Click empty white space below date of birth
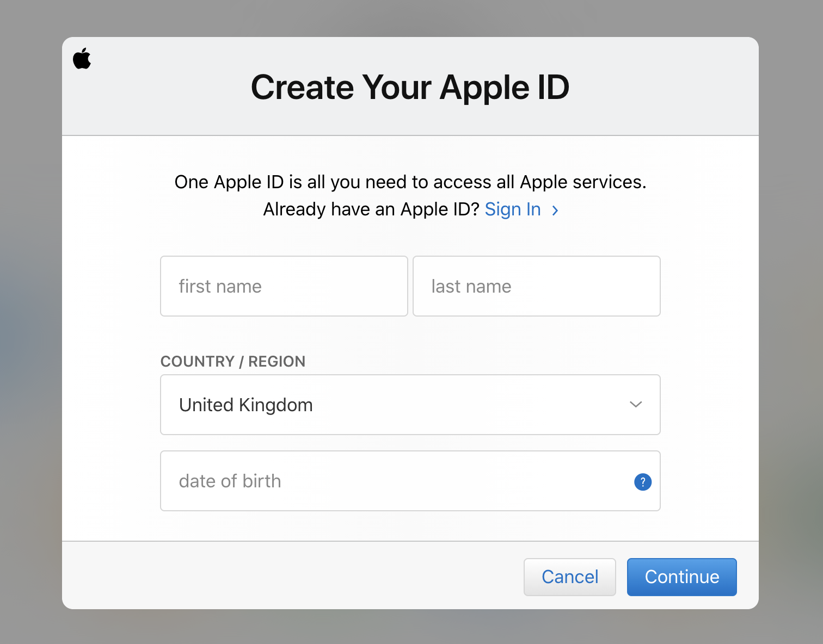Screen dimensions: 823x644 pyautogui.click(x=410, y=526)
